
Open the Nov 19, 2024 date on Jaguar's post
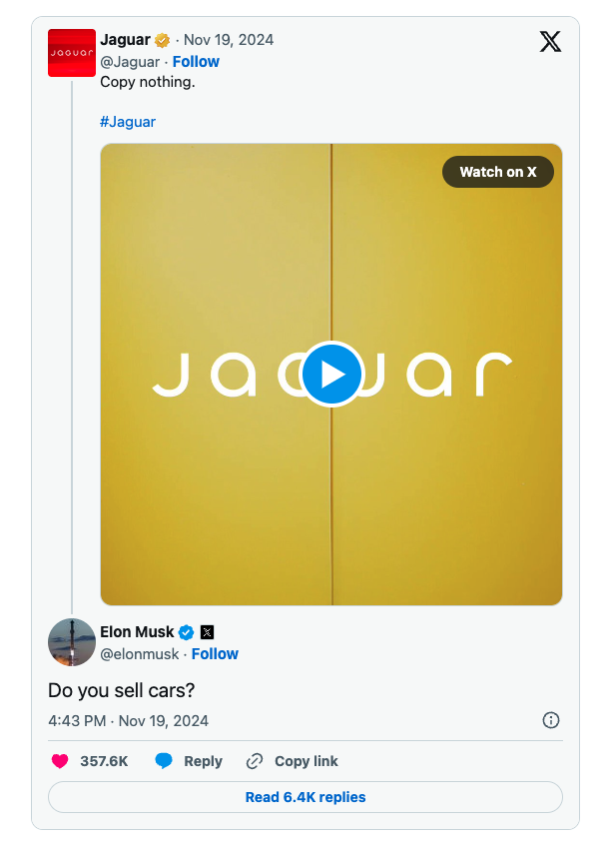[x=229, y=40]
